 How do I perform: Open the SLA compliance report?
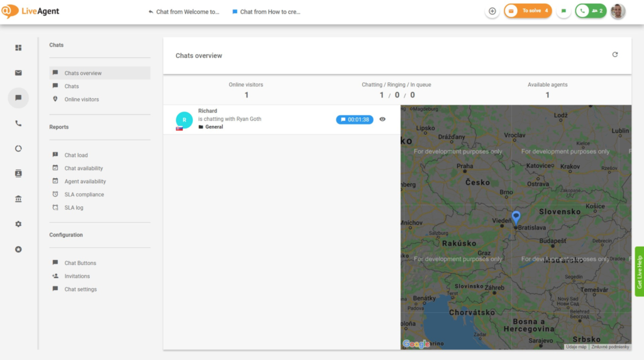point(84,194)
